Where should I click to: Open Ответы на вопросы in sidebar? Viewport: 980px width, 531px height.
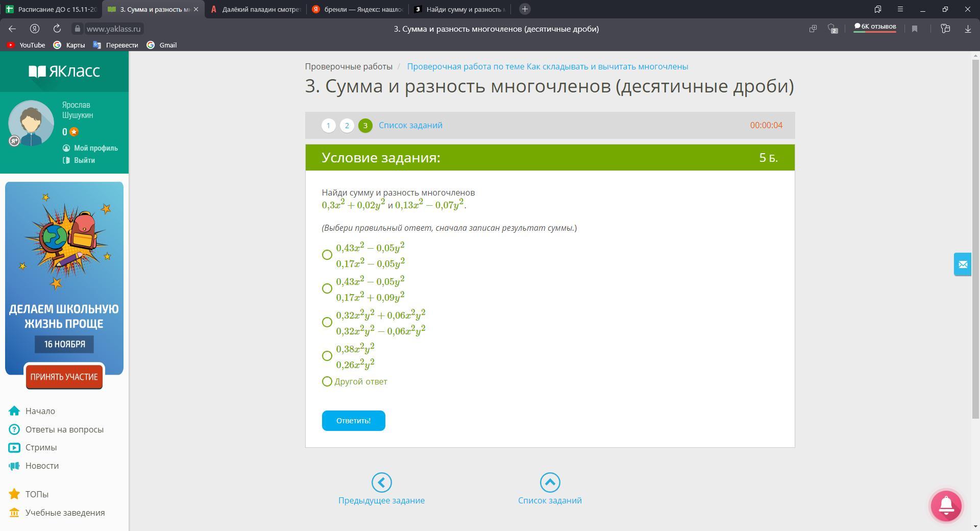[56, 429]
